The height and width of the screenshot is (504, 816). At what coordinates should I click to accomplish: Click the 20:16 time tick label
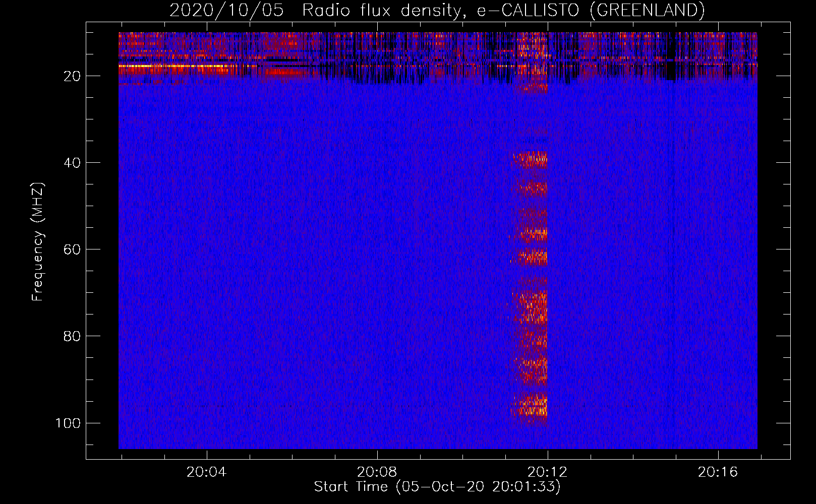[718, 472]
